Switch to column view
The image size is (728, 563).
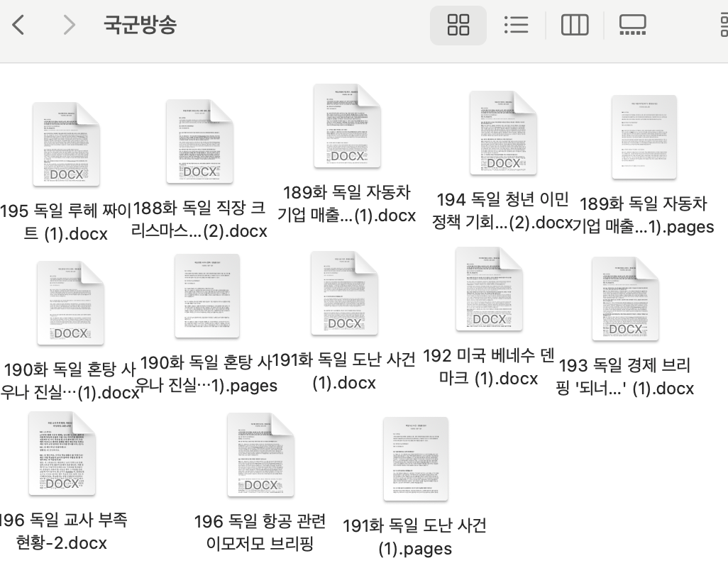pos(575,24)
